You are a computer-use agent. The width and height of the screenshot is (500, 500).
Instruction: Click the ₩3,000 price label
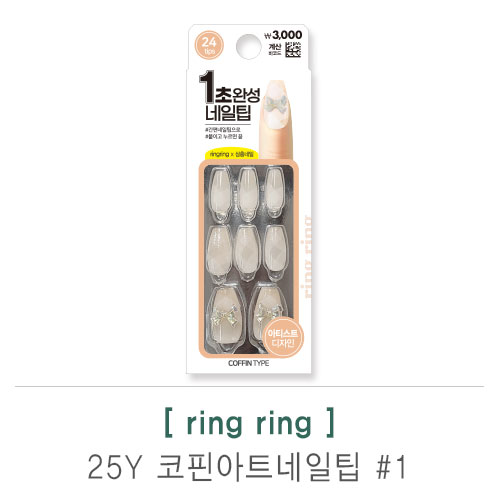[283, 35]
